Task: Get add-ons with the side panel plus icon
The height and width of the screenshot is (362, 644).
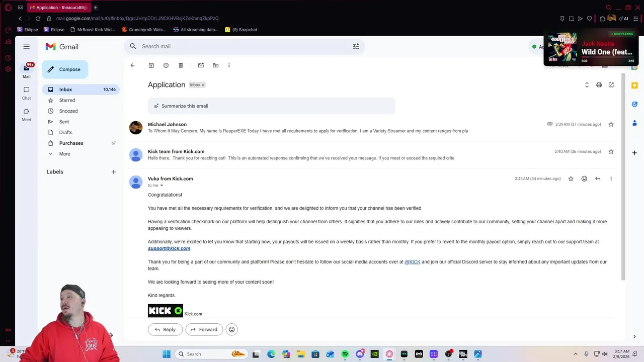Action: [x=634, y=153]
